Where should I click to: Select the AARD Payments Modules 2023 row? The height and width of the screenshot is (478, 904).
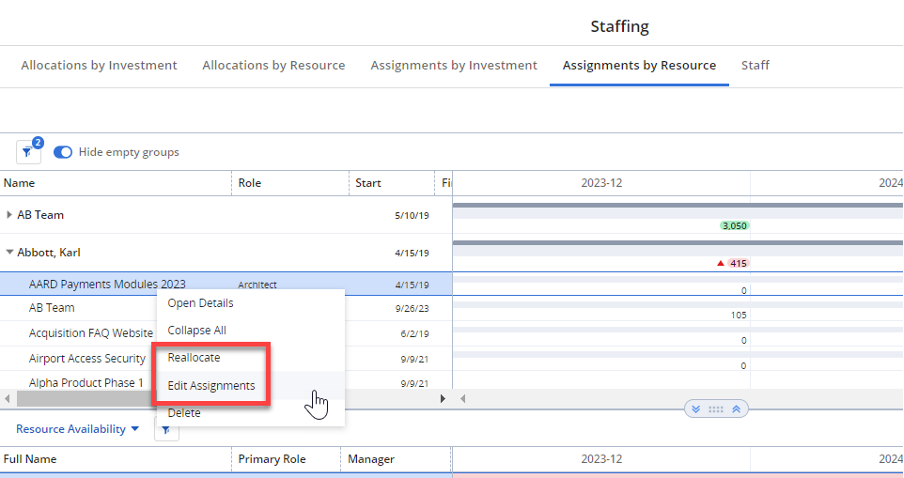pyautogui.click(x=226, y=284)
